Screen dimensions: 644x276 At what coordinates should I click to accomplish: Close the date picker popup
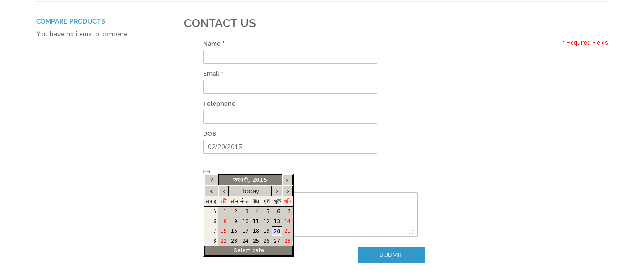pyautogui.click(x=287, y=180)
